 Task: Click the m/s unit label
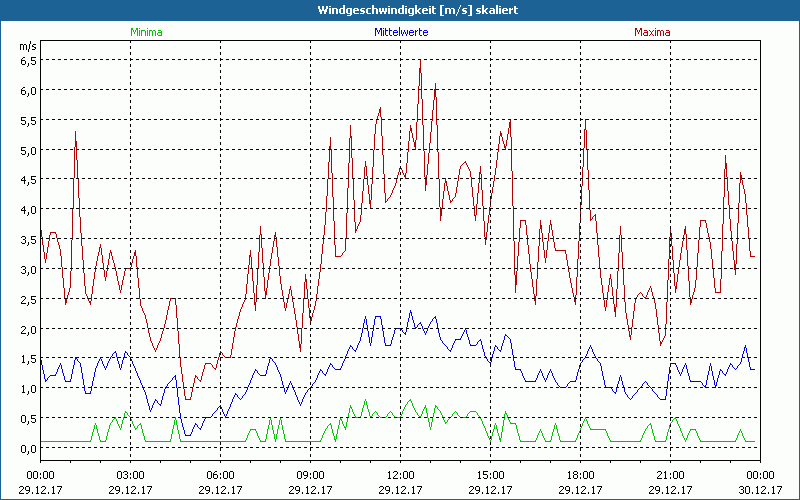tap(27, 46)
